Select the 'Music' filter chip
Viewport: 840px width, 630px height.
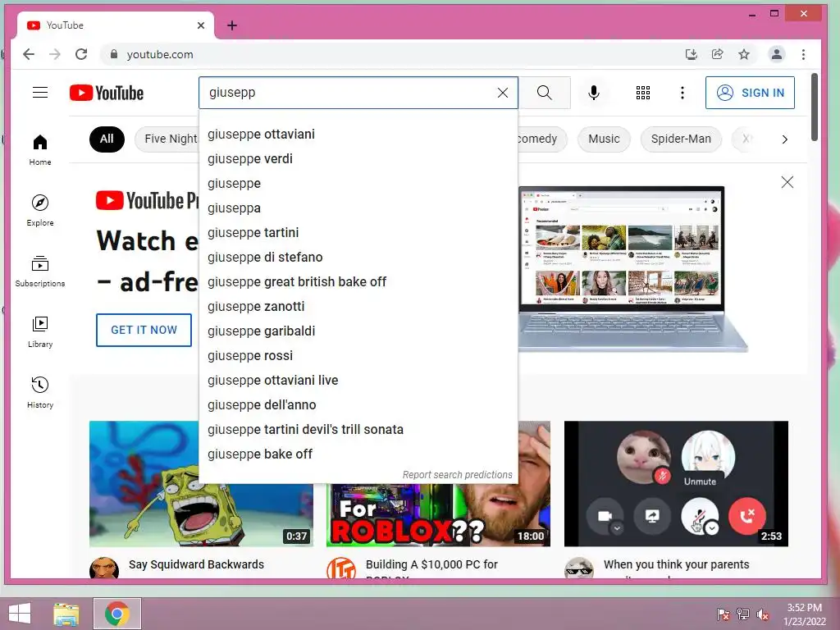coord(604,139)
